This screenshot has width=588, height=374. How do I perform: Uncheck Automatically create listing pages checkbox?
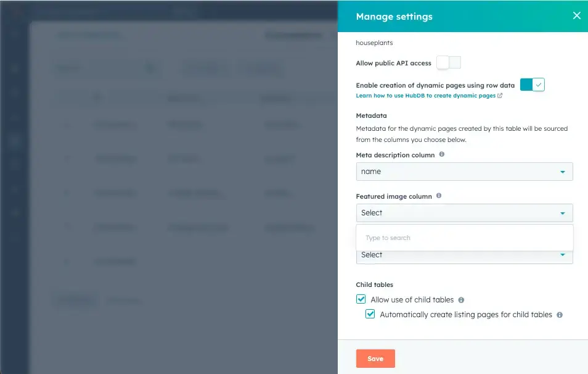point(370,314)
